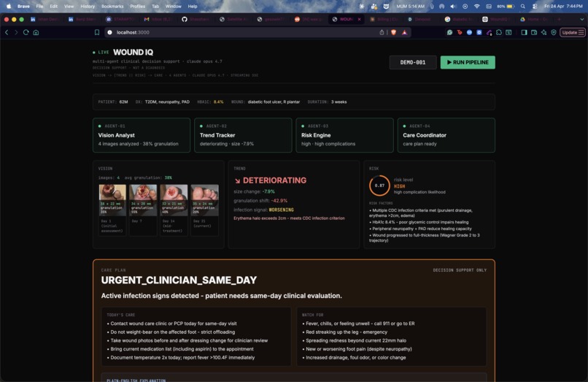
Task: Switch to the GitHub tab
Action: [195, 19]
